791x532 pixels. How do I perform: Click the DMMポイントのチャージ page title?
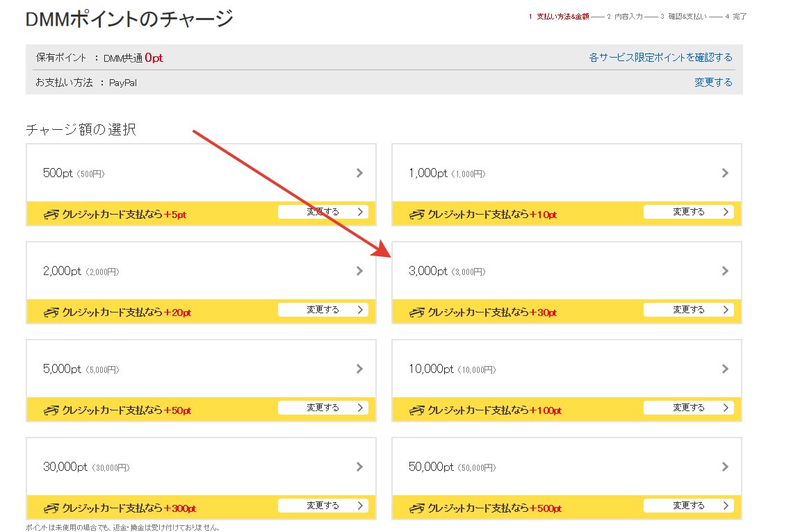tap(129, 19)
